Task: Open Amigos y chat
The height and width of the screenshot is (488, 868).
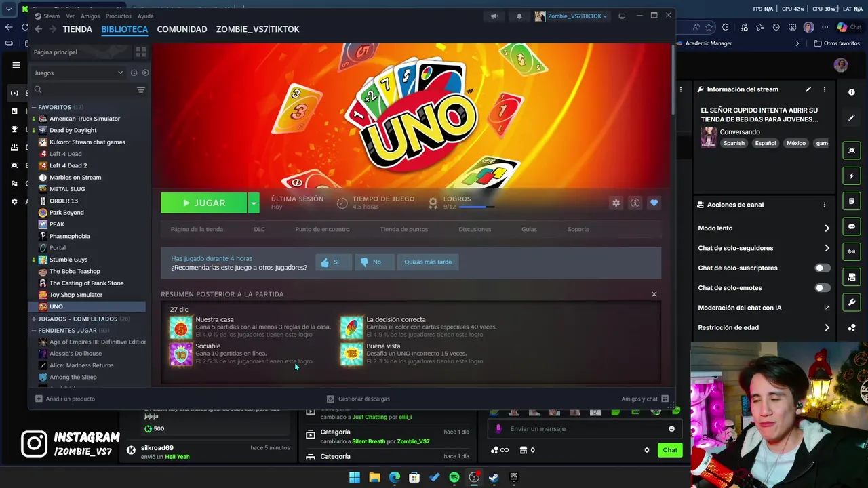Action: pos(645,399)
